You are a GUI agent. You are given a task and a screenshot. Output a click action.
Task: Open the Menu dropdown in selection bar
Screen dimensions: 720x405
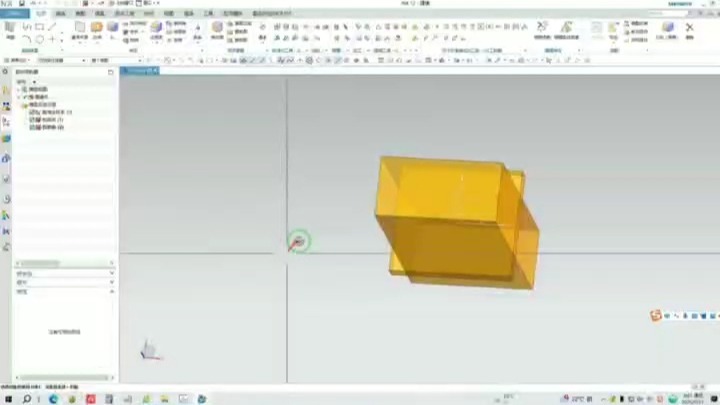coord(17,61)
